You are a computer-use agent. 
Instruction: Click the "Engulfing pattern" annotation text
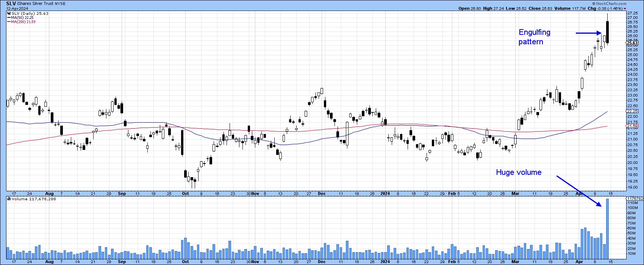click(x=535, y=37)
